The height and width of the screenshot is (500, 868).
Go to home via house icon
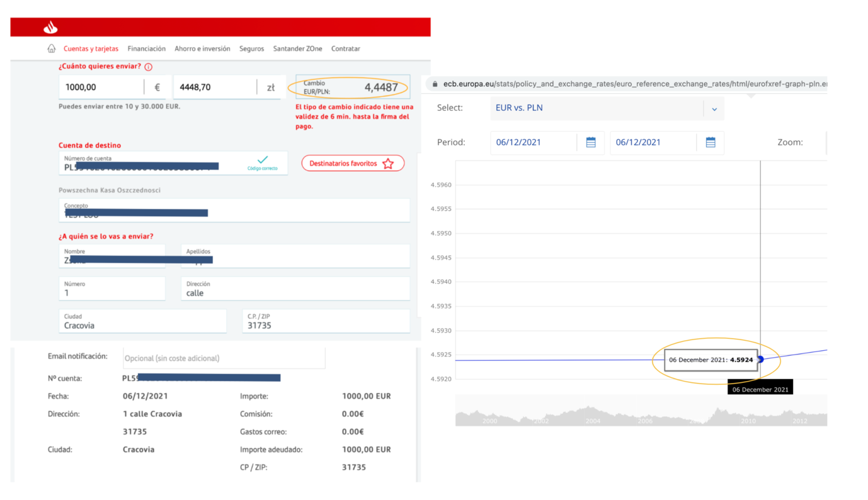pos(52,48)
